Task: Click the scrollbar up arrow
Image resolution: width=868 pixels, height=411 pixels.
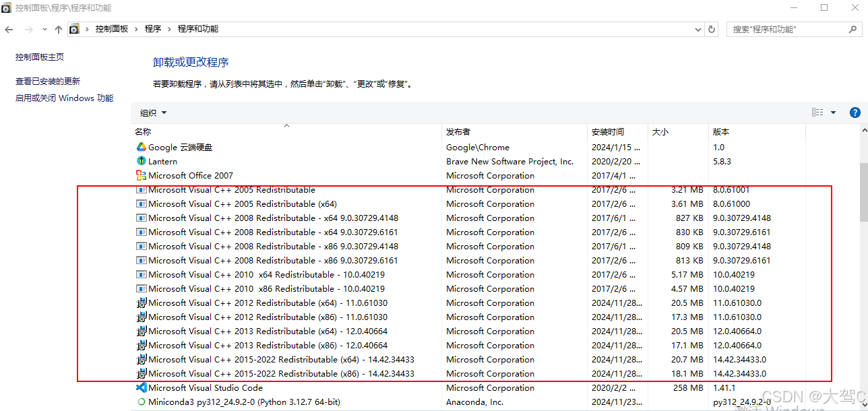Action: pyautogui.click(x=863, y=131)
